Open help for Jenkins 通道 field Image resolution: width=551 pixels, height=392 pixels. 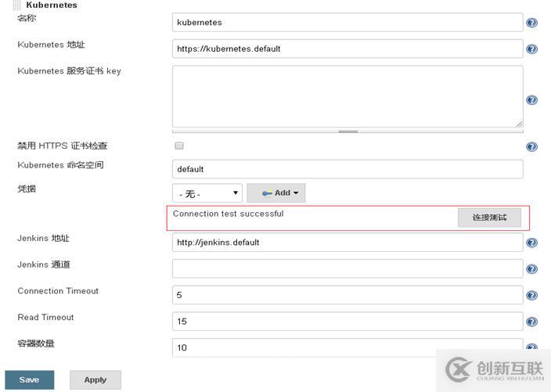(x=531, y=269)
